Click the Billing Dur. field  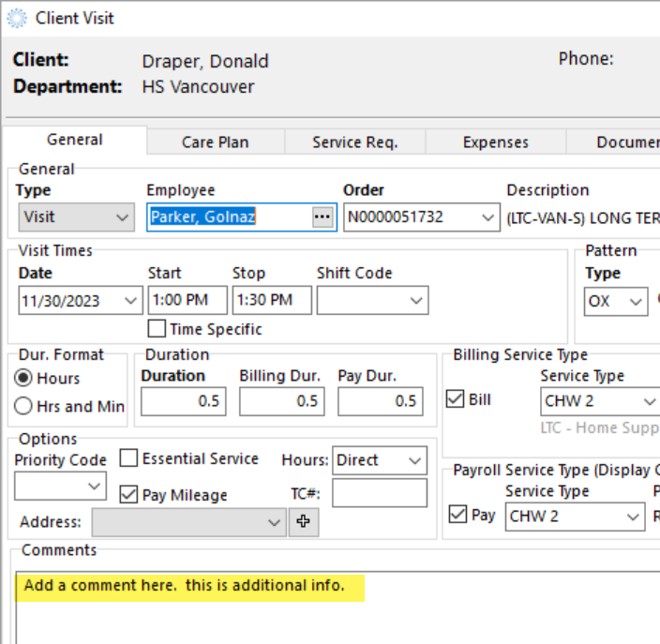(x=282, y=401)
